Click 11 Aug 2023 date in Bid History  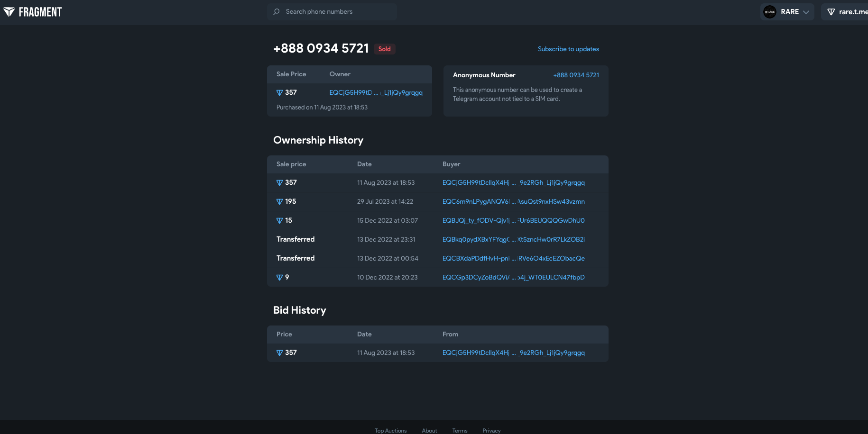click(x=386, y=353)
